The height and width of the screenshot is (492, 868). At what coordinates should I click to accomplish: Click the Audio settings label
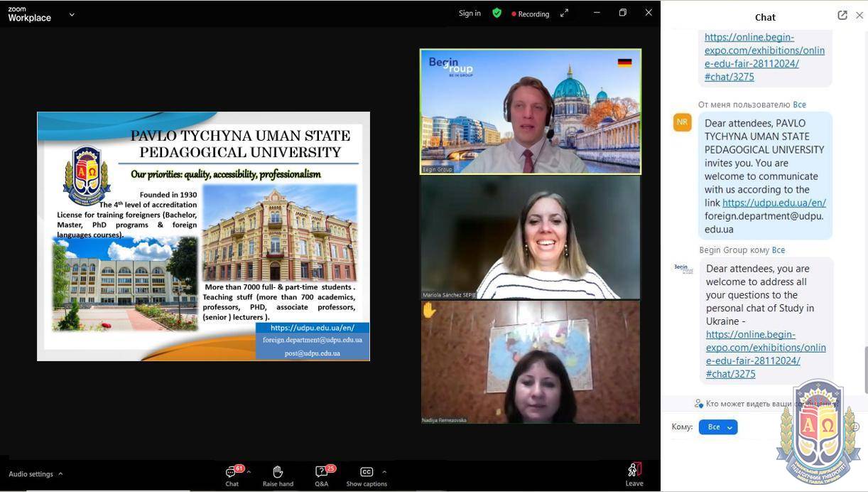[31, 474]
